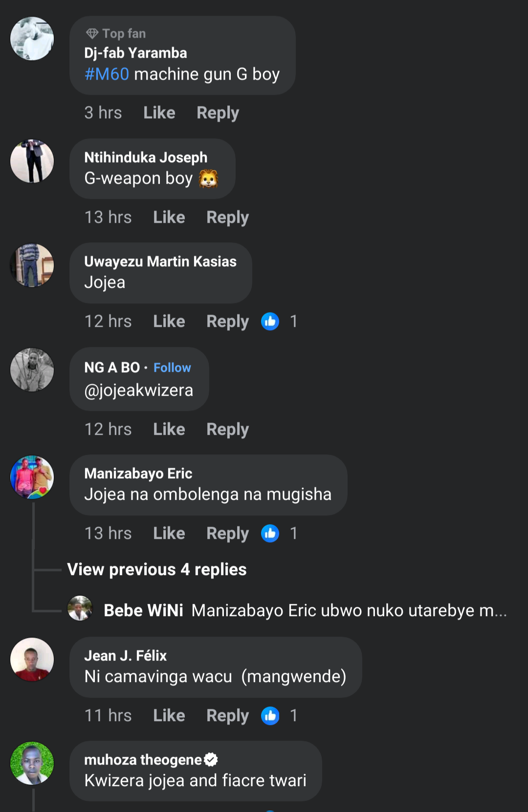Follow NG A BO
The width and height of the screenshot is (528, 812).
click(x=172, y=367)
